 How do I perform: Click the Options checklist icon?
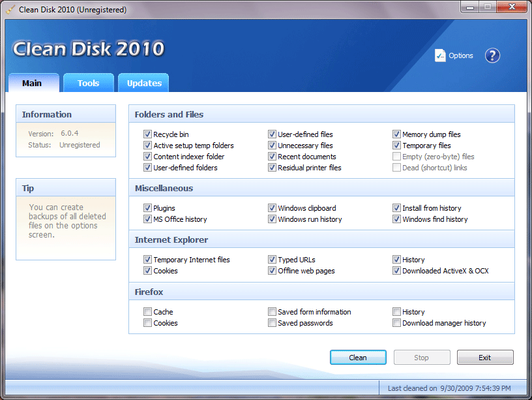pyautogui.click(x=440, y=55)
